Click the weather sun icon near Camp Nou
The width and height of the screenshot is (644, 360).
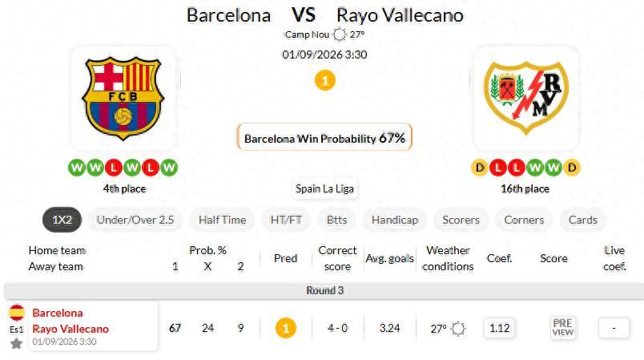pyautogui.click(x=340, y=34)
